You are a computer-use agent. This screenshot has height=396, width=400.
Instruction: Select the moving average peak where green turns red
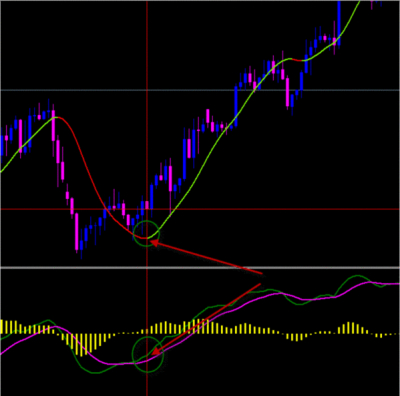(x=57, y=117)
